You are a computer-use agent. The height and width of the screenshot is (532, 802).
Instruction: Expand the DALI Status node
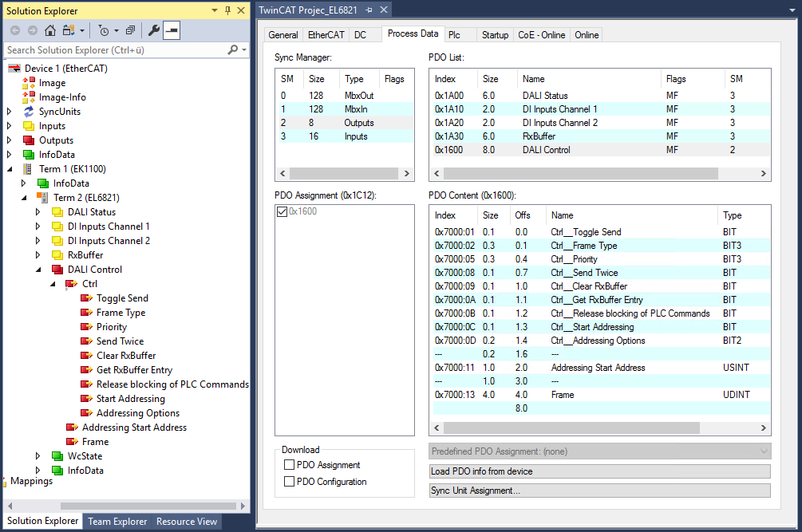[36, 211]
